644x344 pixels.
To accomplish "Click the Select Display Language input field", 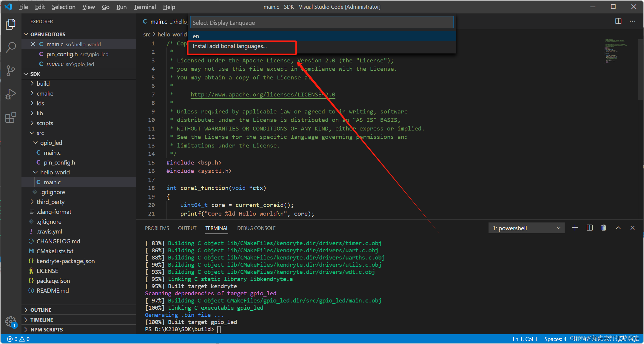I will 322,23.
